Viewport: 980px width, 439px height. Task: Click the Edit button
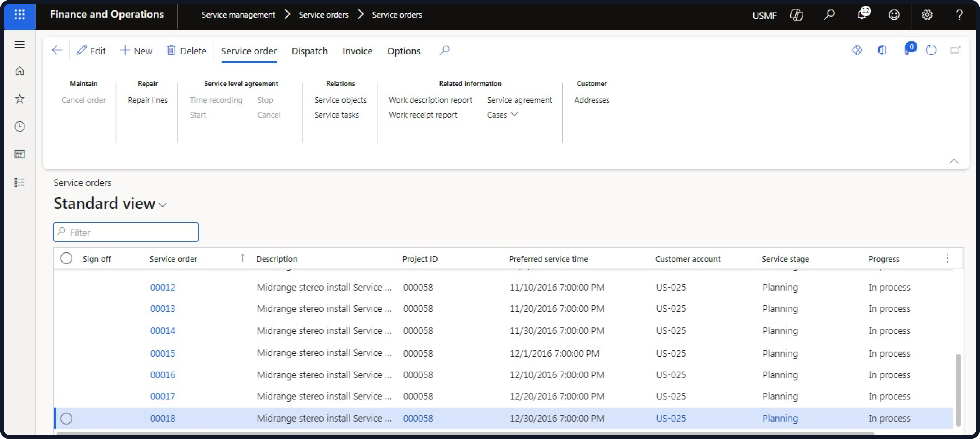(91, 51)
